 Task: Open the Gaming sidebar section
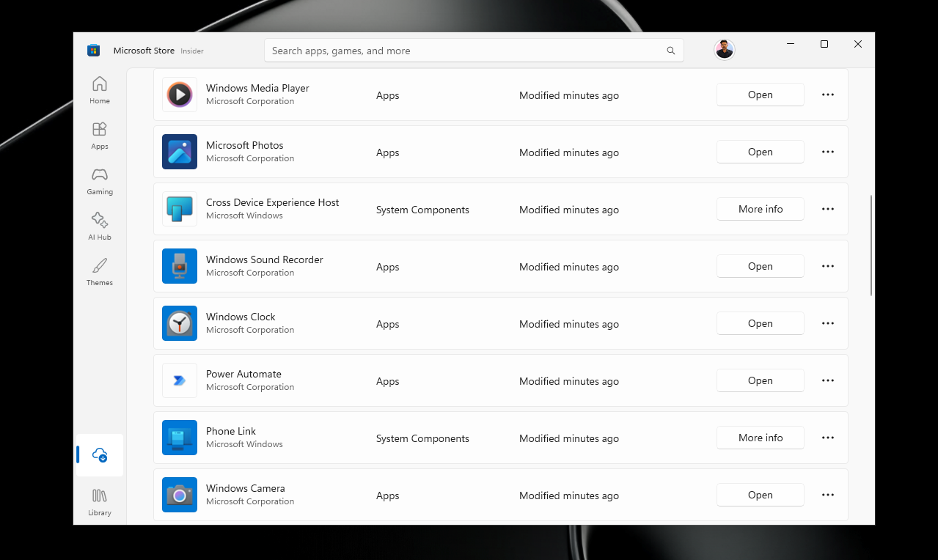tap(100, 181)
